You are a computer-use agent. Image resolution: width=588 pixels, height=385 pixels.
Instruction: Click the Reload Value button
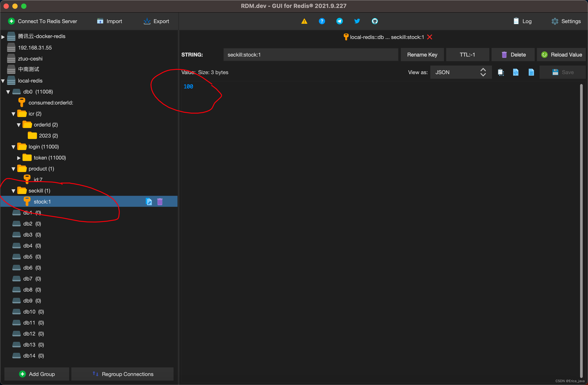(561, 55)
